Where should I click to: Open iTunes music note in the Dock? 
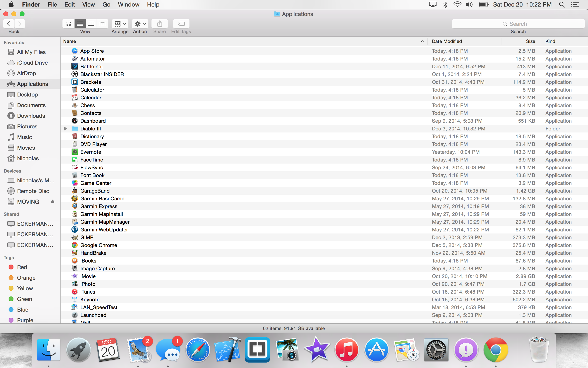[347, 350]
